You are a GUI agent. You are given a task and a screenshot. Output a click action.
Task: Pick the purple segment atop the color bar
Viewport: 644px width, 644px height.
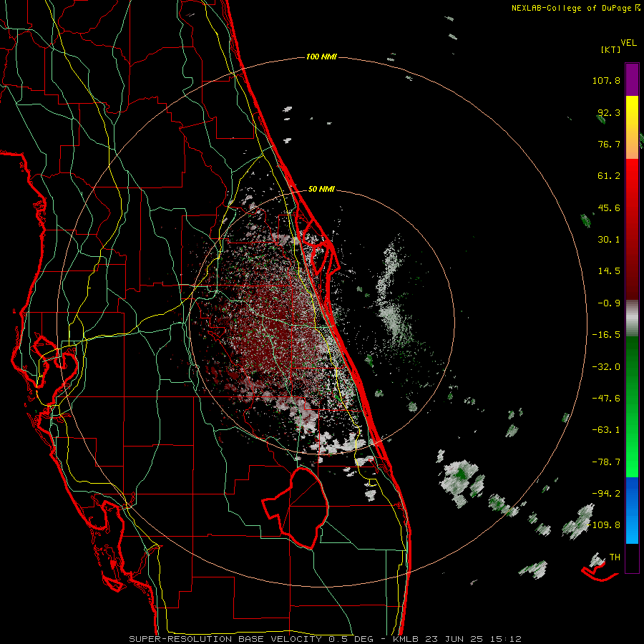coord(632,79)
